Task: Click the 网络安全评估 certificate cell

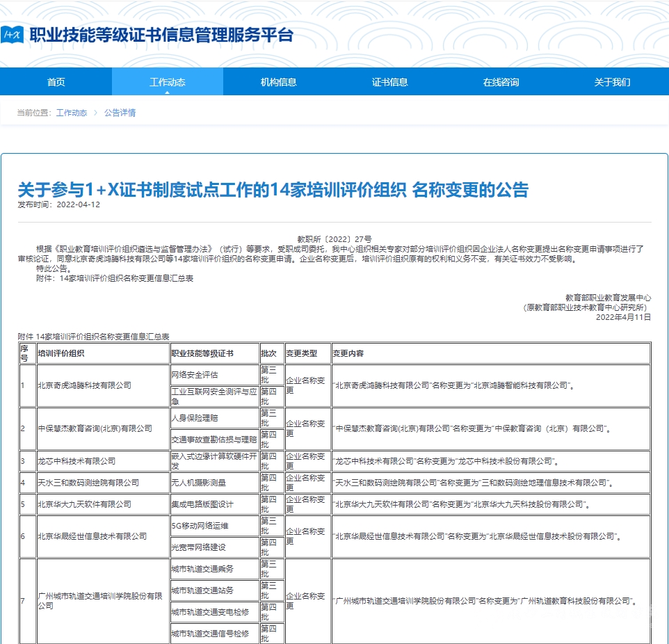Action: point(215,375)
